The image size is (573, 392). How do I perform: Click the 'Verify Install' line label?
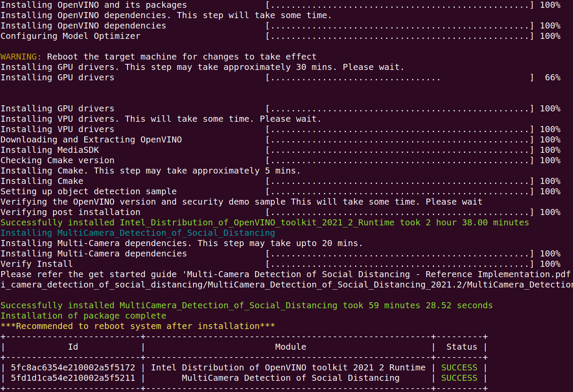37,264
